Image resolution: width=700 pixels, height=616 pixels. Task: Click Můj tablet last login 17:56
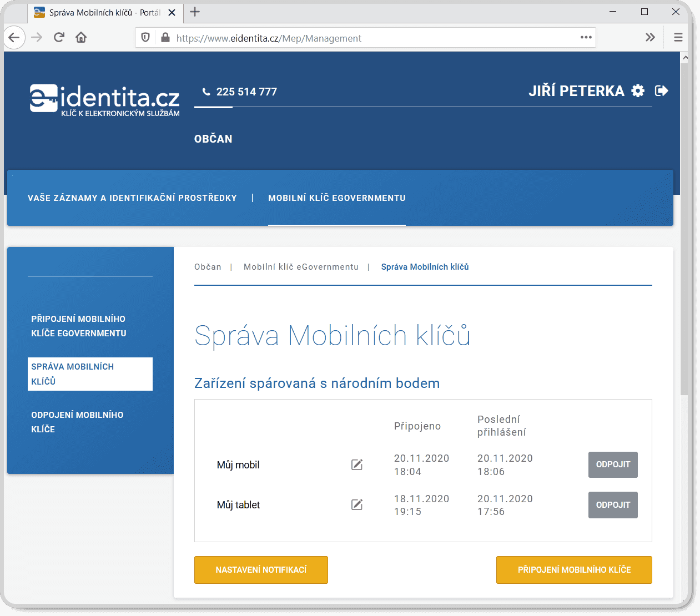(491, 512)
